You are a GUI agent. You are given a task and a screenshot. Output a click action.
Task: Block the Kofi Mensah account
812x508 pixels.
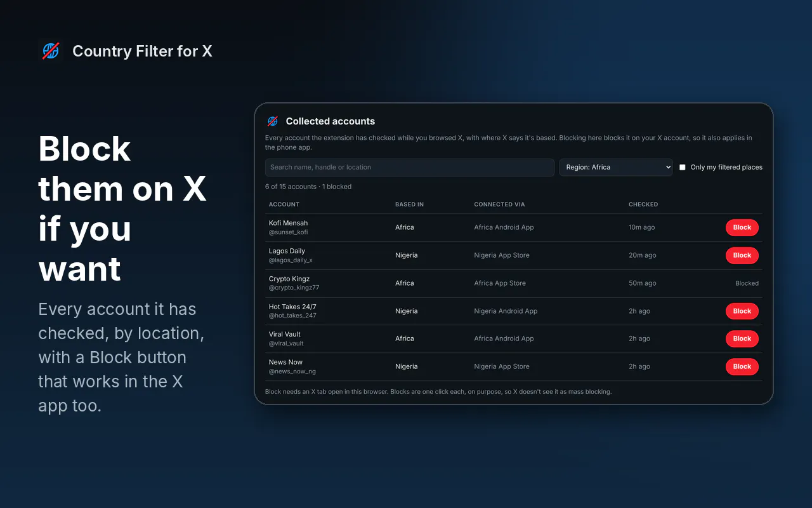[742, 228]
